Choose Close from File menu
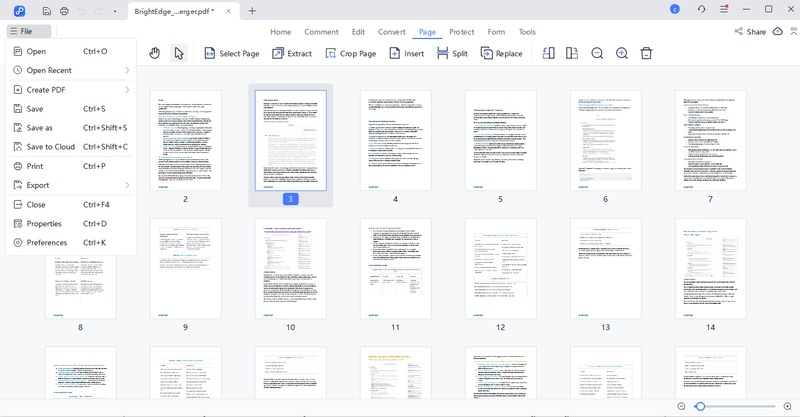The width and height of the screenshot is (800, 417). [71, 205]
